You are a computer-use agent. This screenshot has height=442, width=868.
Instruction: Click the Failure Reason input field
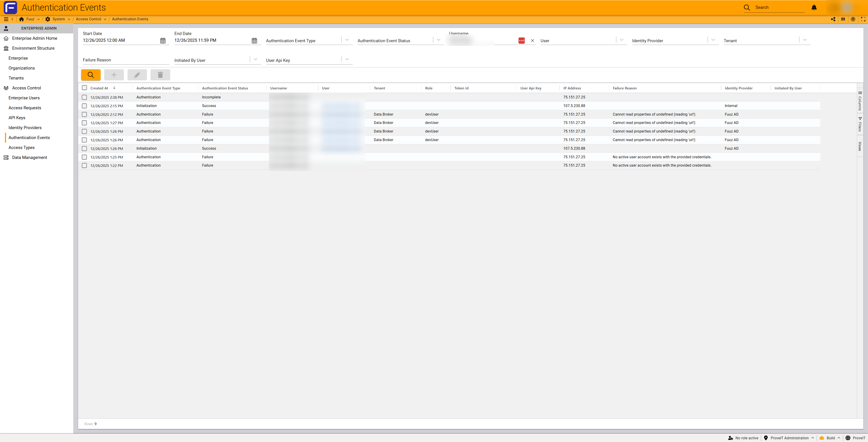pyautogui.click(x=125, y=60)
